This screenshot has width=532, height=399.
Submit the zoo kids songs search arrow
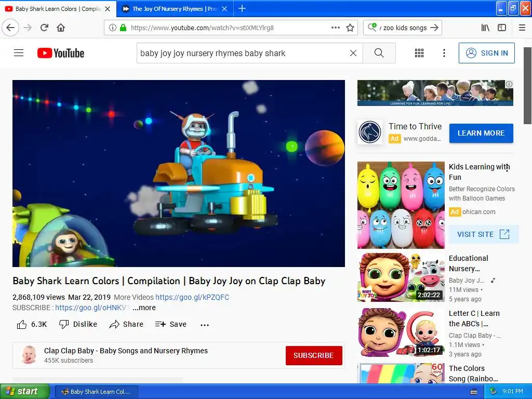pos(434,28)
